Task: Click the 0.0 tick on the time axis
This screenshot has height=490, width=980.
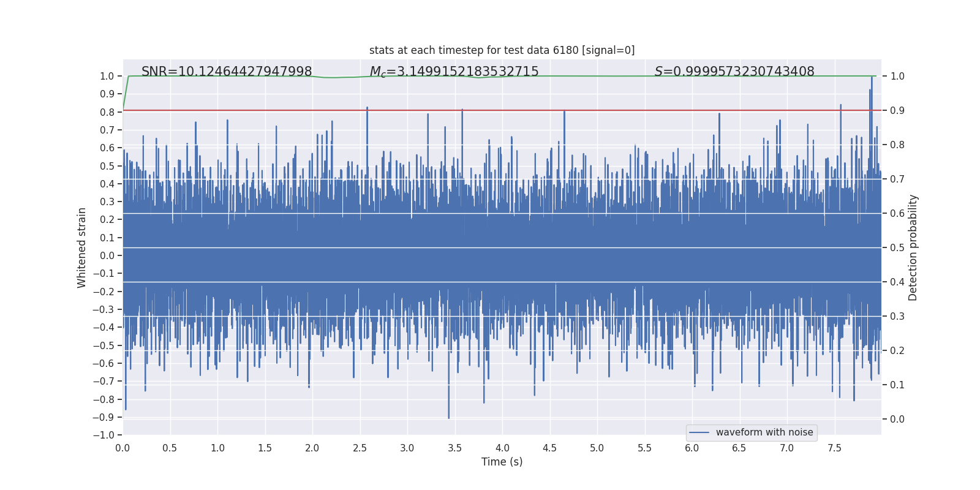Action: pos(123,448)
